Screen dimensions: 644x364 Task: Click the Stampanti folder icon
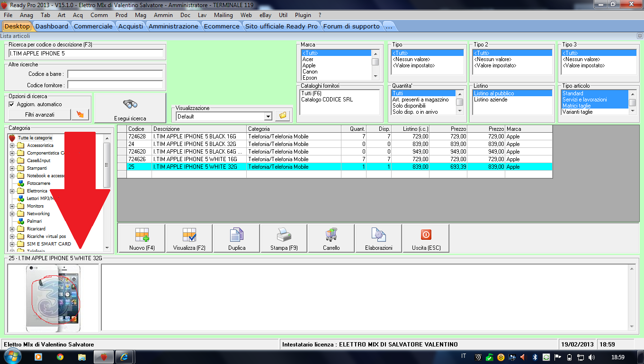(20, 168)
